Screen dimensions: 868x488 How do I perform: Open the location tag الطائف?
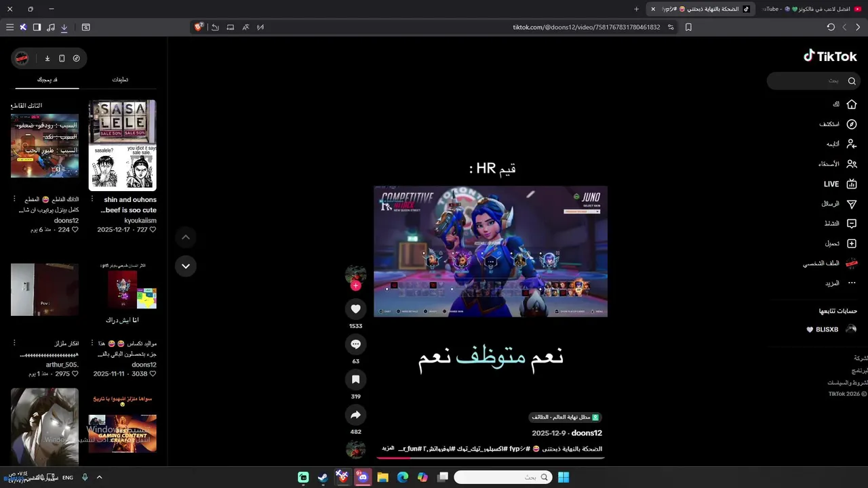point(566,418)
